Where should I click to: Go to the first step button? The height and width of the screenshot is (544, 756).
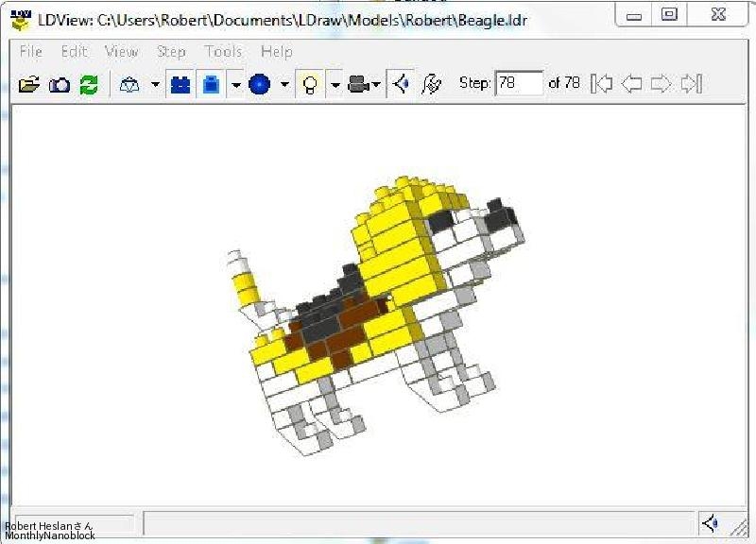pyautogui.click(x=601, y=83)
